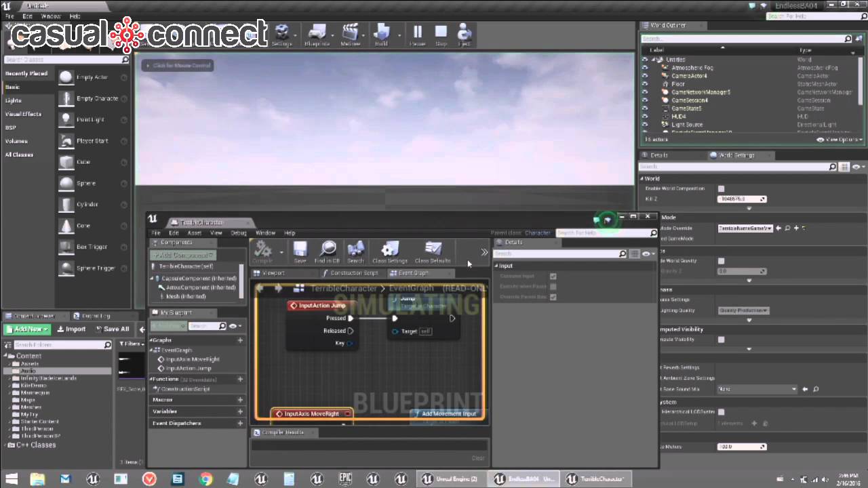868x488 pixels.
Task: Select the Empty Actor icon in placement list
Action: coord(66,77)
